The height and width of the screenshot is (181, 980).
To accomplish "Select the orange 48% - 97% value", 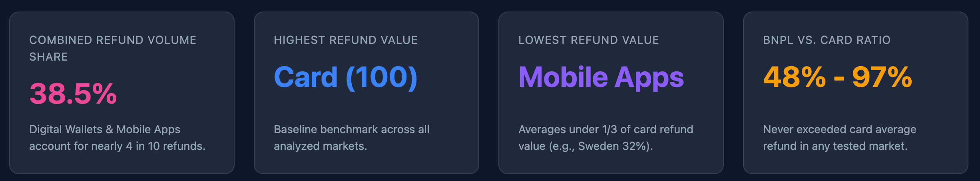I will (838, 77).
